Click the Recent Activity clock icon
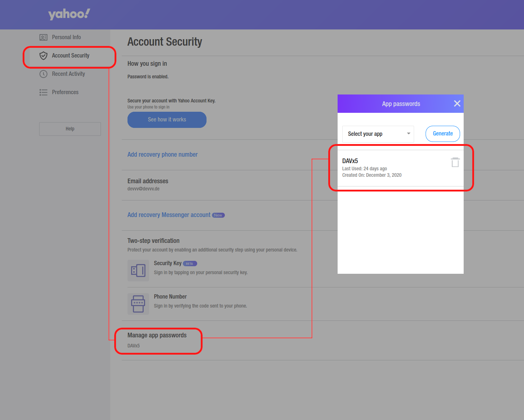The image size is (524, 420). click(x=43, y=74)
